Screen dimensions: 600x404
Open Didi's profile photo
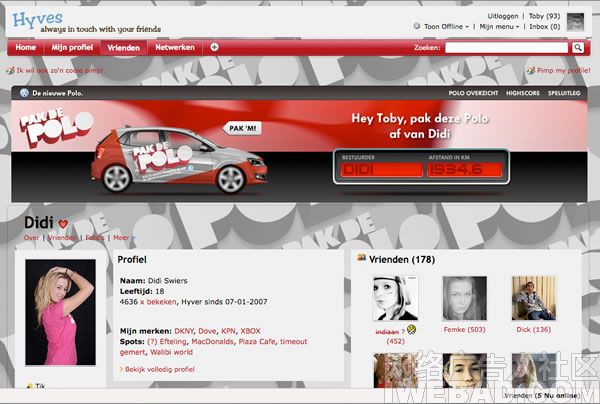click(x=60, y=312)
